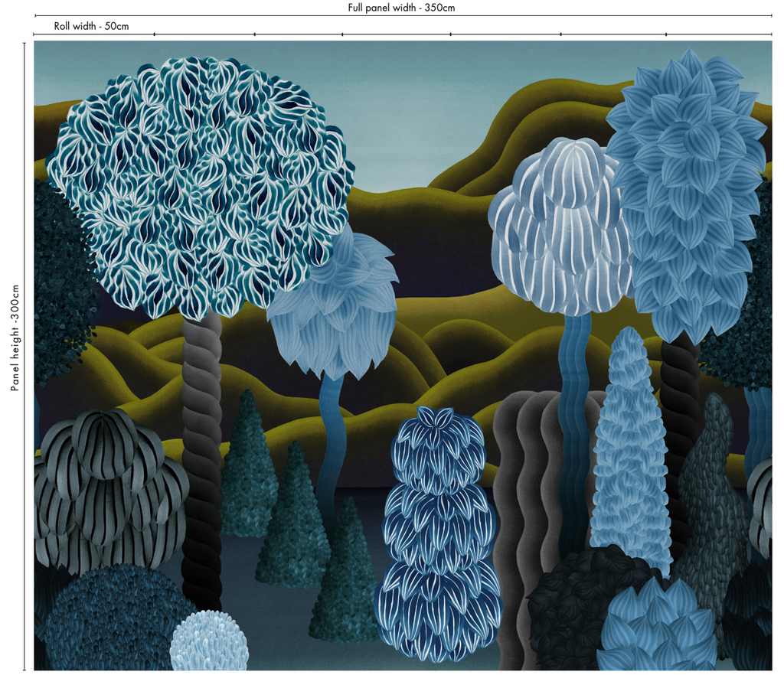Click the 'Roll width - 50cm' label
The image size is (784, 675).
click(91, 26)
